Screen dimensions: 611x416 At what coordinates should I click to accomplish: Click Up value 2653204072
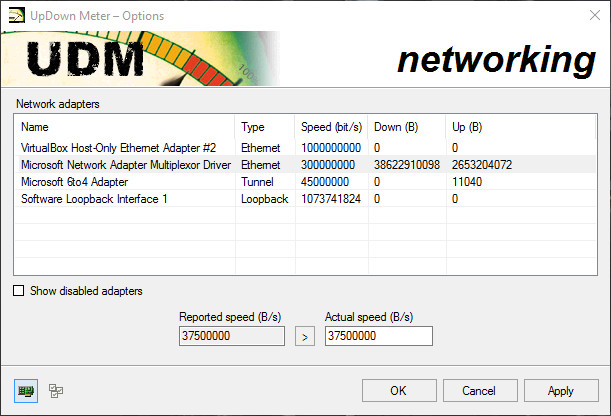[x=482, y=165]
